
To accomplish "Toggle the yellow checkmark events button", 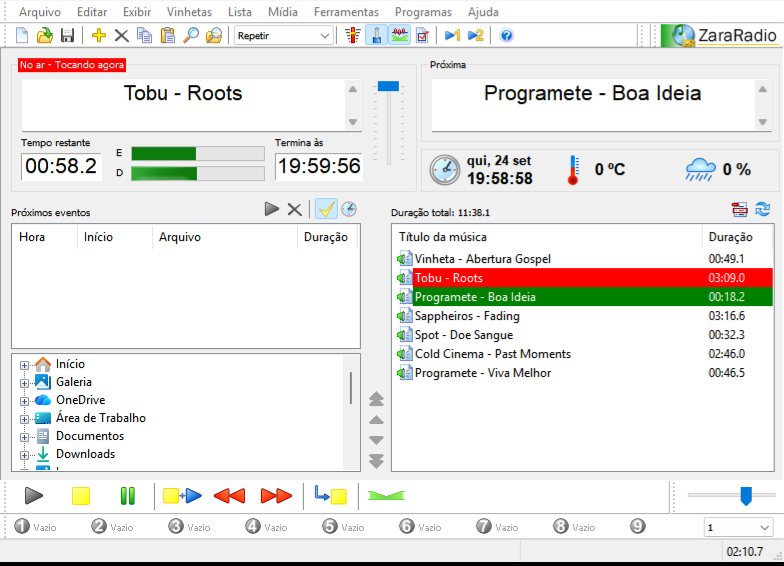I will [326, 209].
